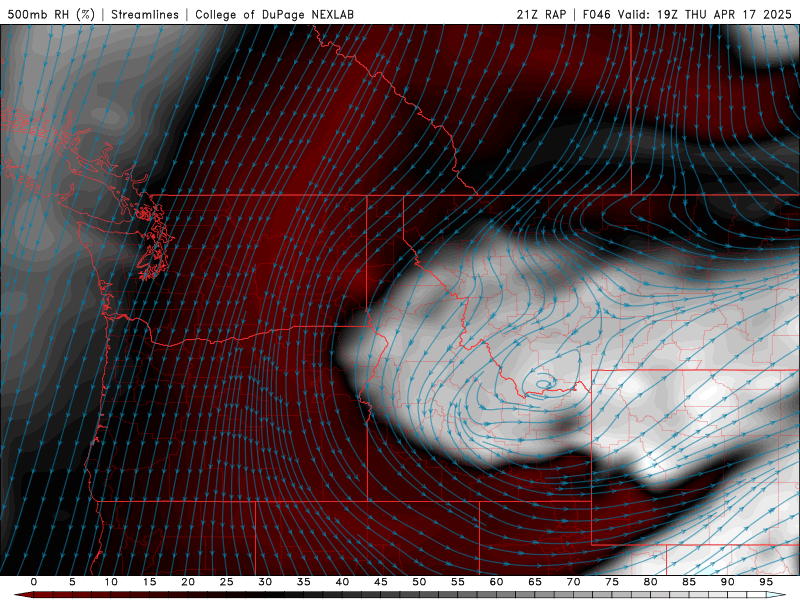
Task: Click the '85' label on the RH scale
Action: coord(689,582)
